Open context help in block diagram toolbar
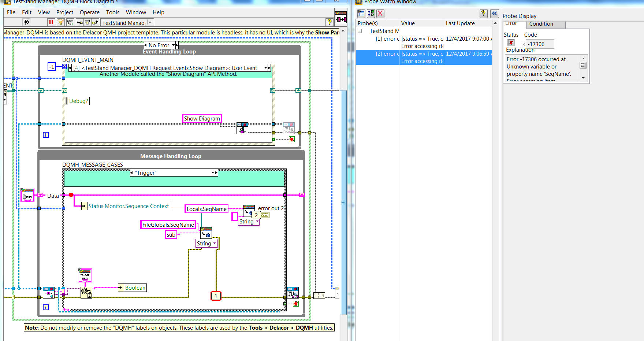 pyautogui.click(x=329, y=22)
